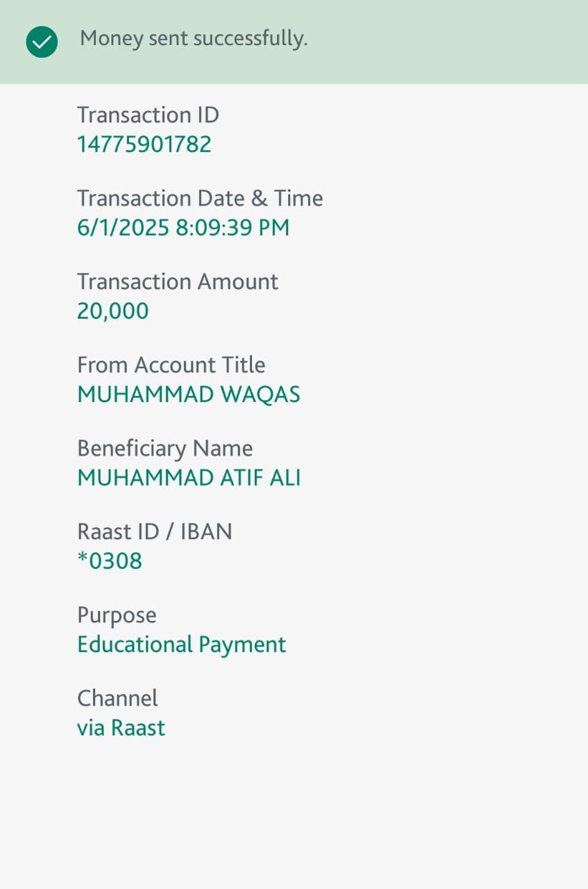Click the Beneficiary Name label
Viewport: 588px width, 889px height.
coord(165,449)
